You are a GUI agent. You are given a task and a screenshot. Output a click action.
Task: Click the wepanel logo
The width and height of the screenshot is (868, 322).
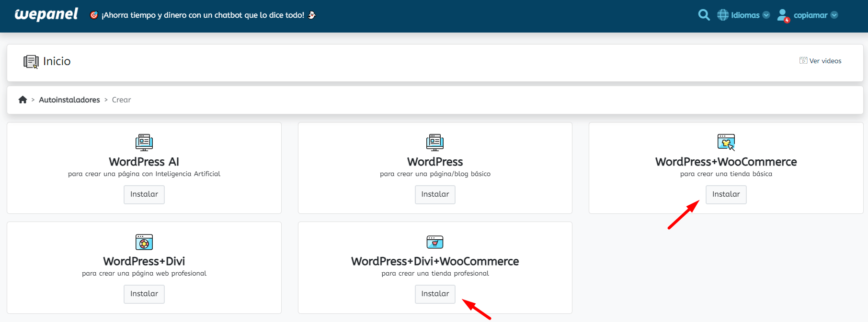point(46,14)
